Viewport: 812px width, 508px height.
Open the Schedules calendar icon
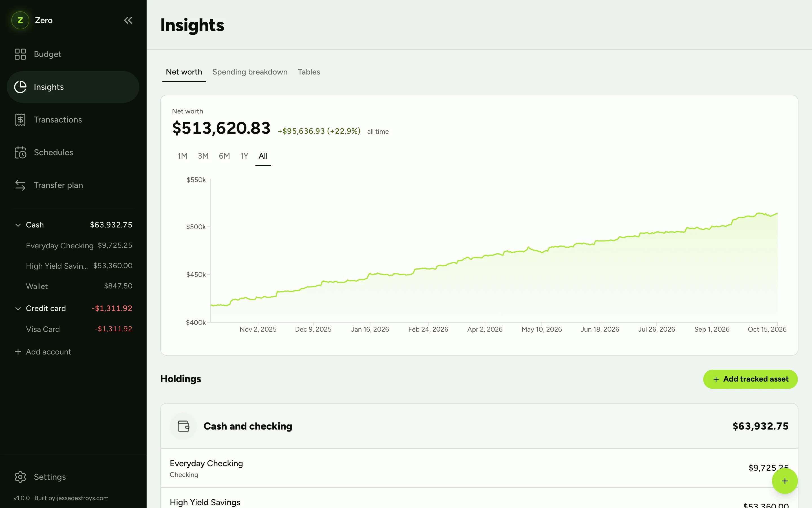(20, 152)
